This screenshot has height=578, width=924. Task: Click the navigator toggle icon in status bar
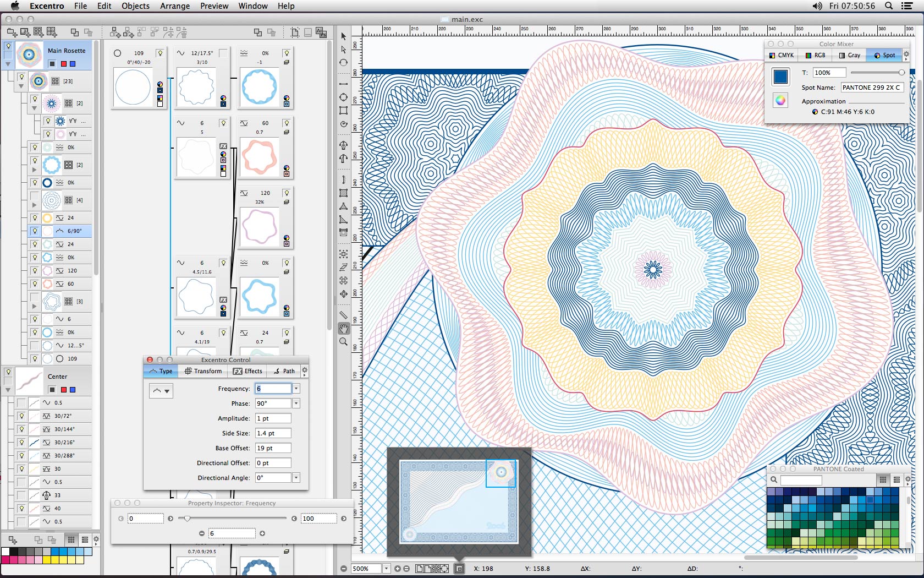(x=459, y=569)
